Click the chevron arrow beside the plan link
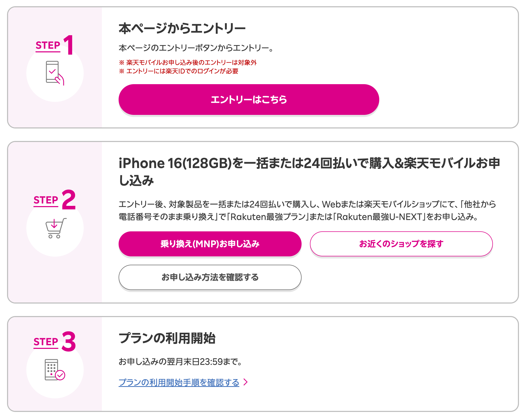This screenshot has height=420, width=526. [x=245, y=382]
